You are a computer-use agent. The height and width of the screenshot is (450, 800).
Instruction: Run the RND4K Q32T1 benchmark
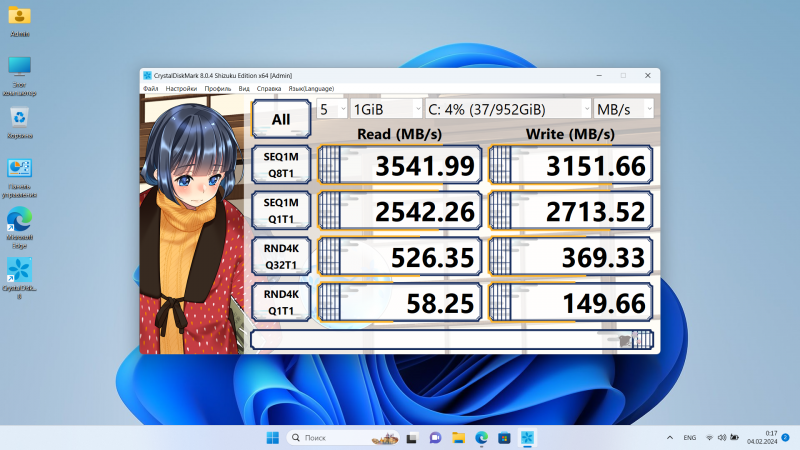click(281, 257)
